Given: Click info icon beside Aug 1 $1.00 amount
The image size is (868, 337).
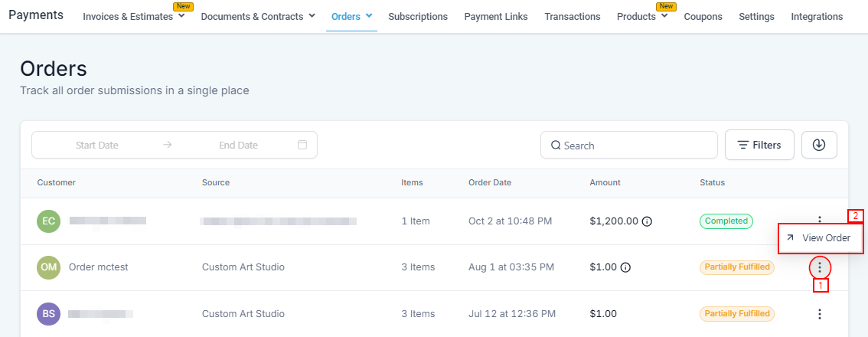Looking at the screenshot, I should pyautogui.click(x=625, y=267).
